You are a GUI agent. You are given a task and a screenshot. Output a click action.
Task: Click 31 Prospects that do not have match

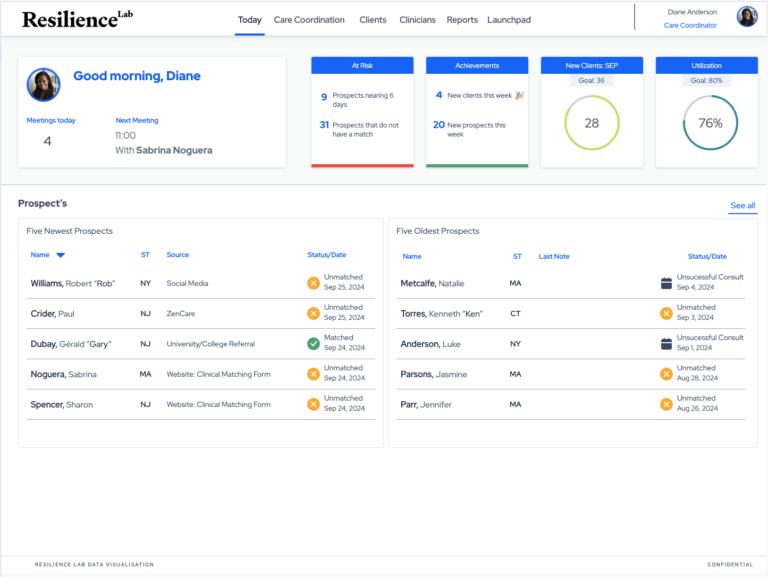point(359,129)
